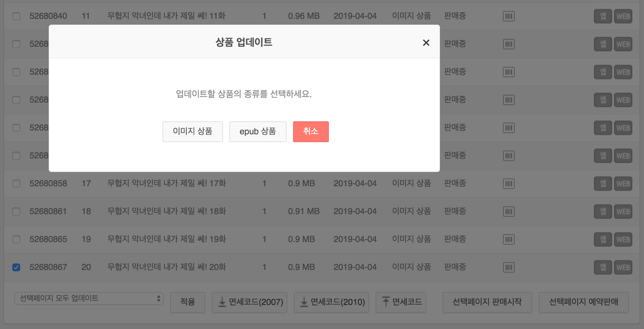
Task: Click the 앱 icon in the 17화 row
Action: [603, 183]
